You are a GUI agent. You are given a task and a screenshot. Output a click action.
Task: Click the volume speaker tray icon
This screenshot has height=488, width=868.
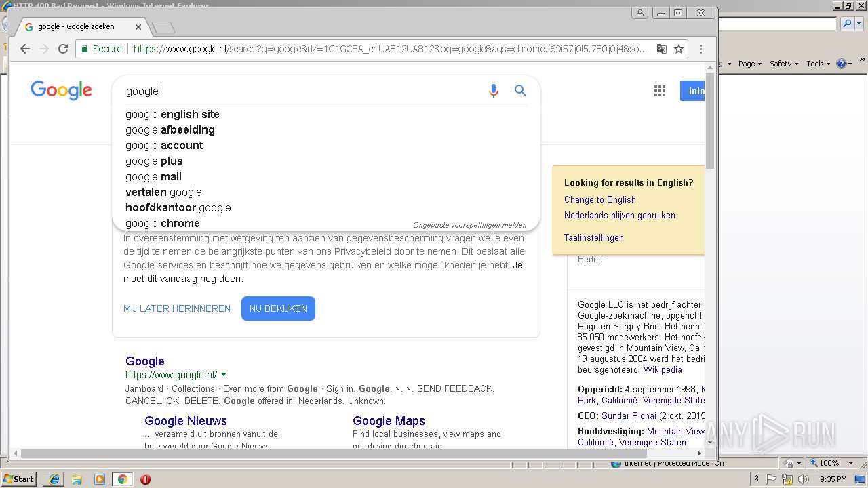pos(804,479)
